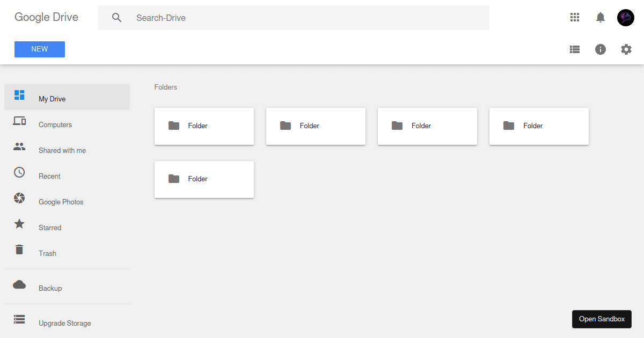Select My Drive in sidebar

52,99
